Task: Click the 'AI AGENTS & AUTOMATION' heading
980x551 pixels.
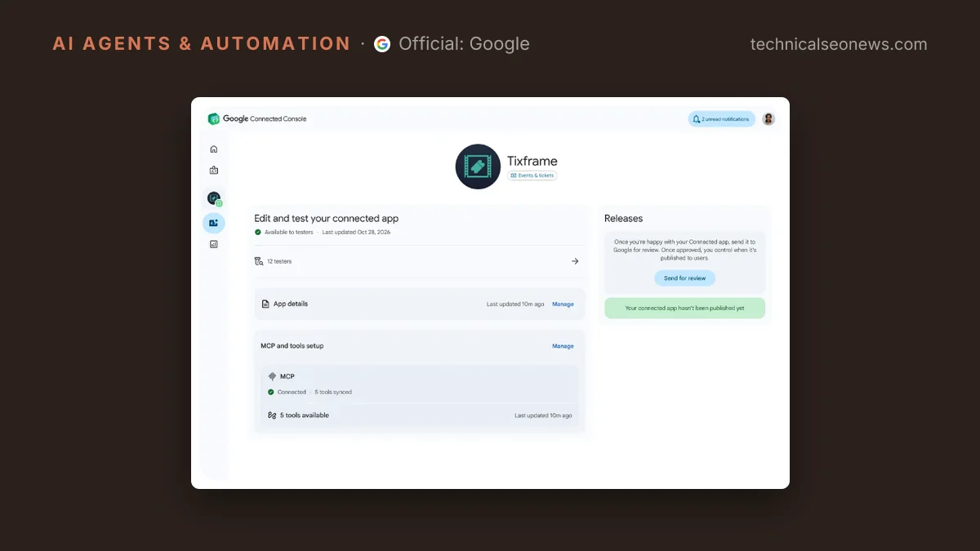Action: point(202,44)
